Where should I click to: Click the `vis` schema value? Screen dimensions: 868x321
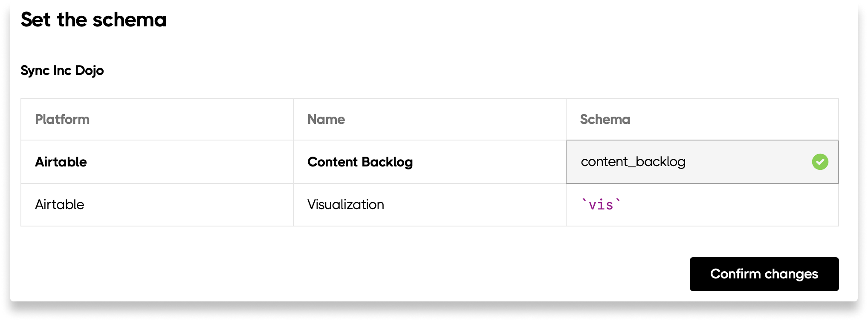pyautogui.click(x=601, y=205)
